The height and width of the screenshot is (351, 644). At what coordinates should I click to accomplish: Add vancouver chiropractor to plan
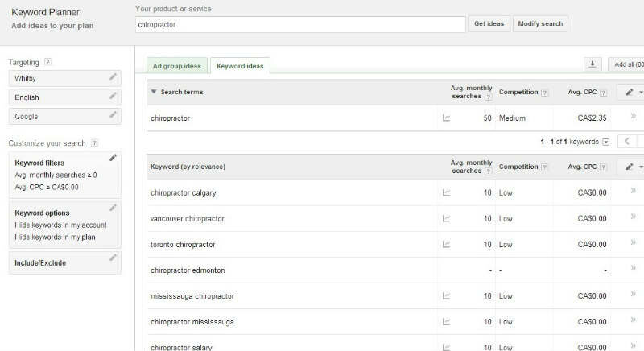tap(634, 217)
